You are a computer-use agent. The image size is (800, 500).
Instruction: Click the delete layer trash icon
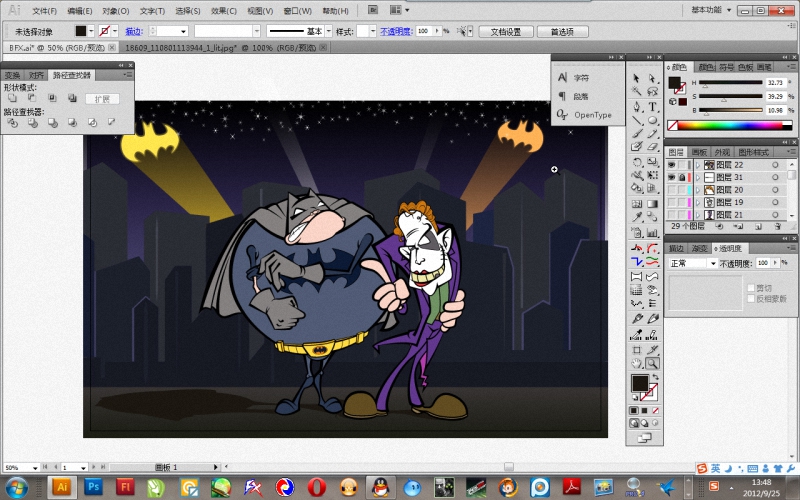[x=778, y=226]
